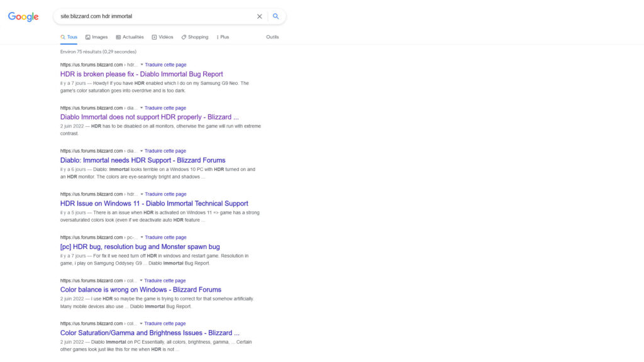Click the URL text above 'HDR is broken please fix'

point(99,65)
